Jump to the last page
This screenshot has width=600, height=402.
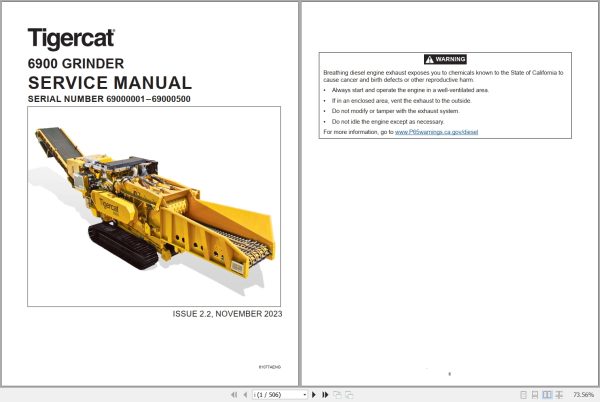pyautogui.click(x=325, y=394)
